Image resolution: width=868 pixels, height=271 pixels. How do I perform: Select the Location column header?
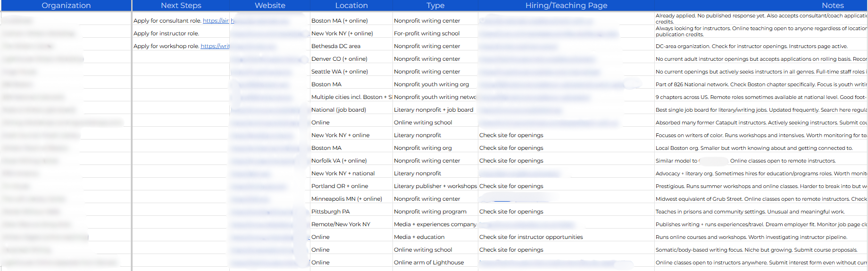click(351, 5)
